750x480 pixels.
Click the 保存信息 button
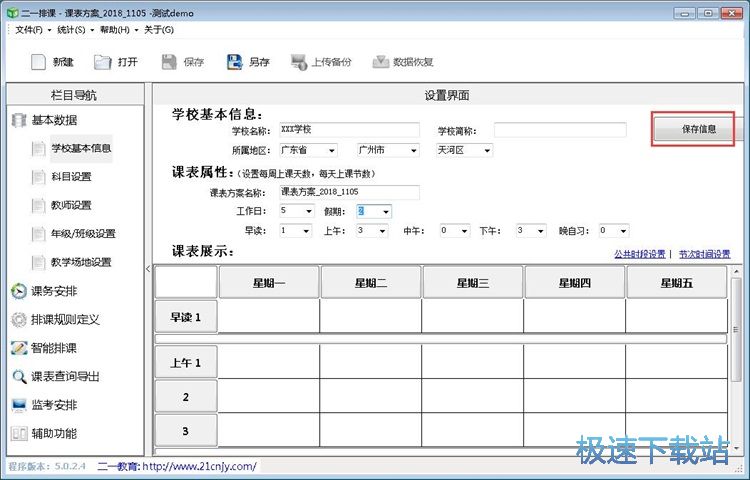point(693,129)
